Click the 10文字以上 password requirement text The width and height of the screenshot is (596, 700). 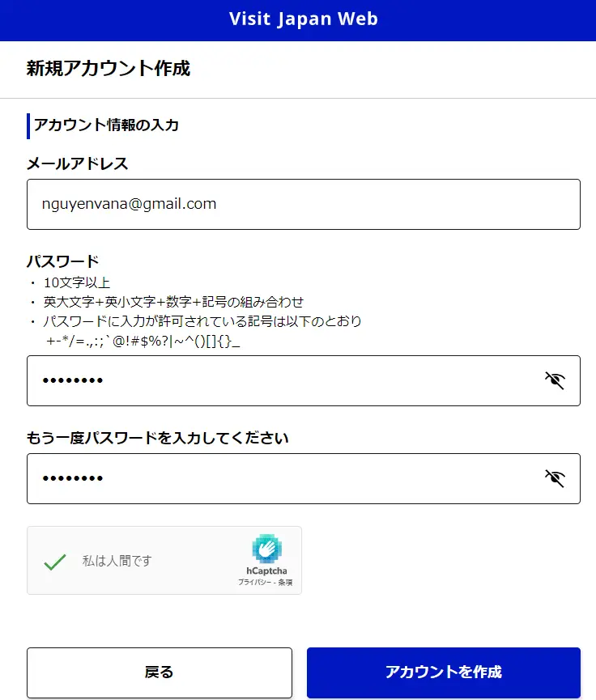tap(77, 282)
